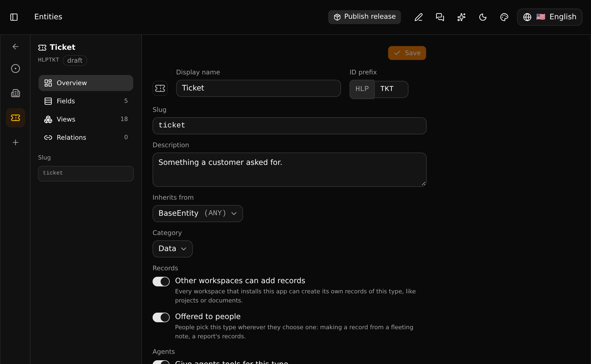
Task: Select the highlighted ticket sidebar icon
Action: 16,118
